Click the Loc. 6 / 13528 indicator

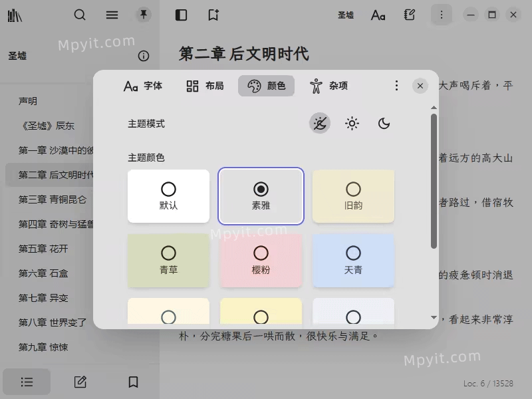(488, 384)
